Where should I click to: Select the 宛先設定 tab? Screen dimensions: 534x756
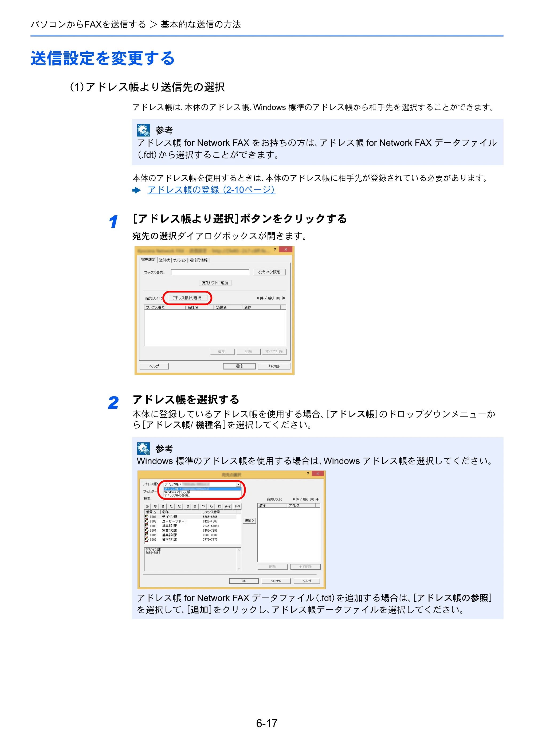point(148,260)
